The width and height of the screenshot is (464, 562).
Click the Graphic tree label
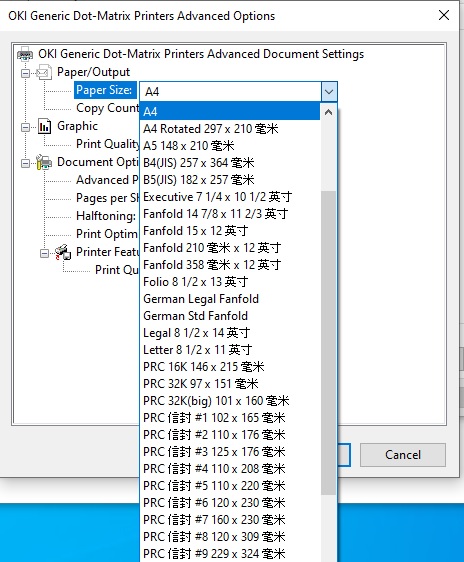(77, 126)
